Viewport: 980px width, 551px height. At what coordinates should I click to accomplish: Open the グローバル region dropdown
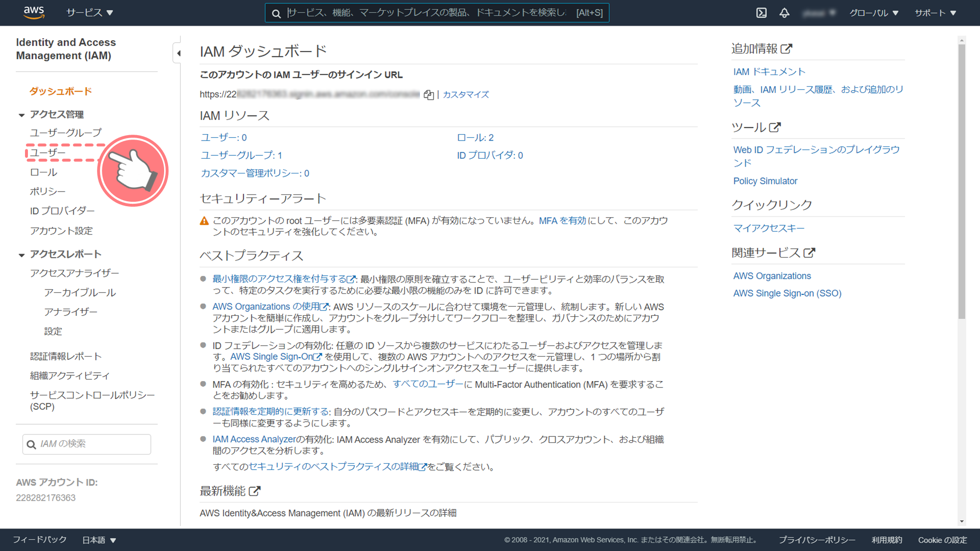tap(874, 13)
